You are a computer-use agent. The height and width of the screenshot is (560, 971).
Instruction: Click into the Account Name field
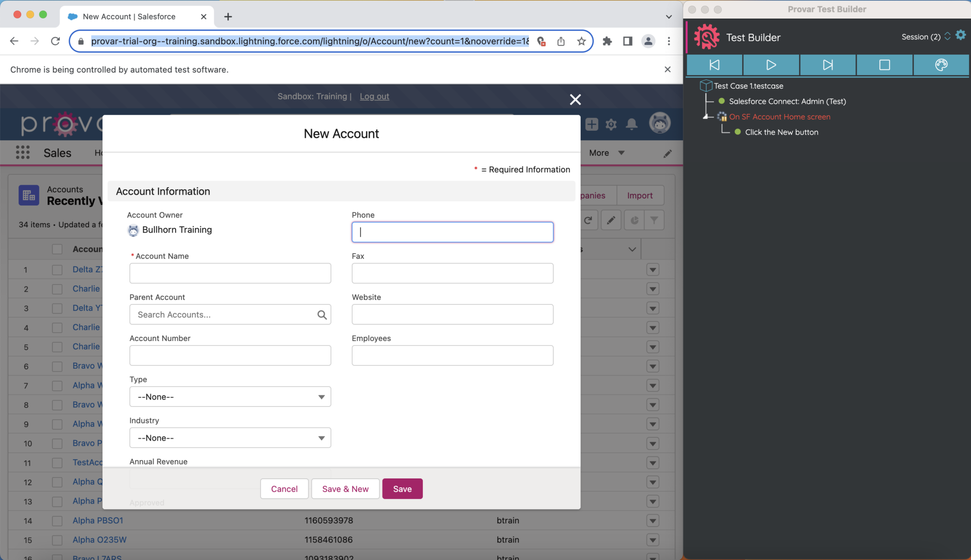[230, 273]
